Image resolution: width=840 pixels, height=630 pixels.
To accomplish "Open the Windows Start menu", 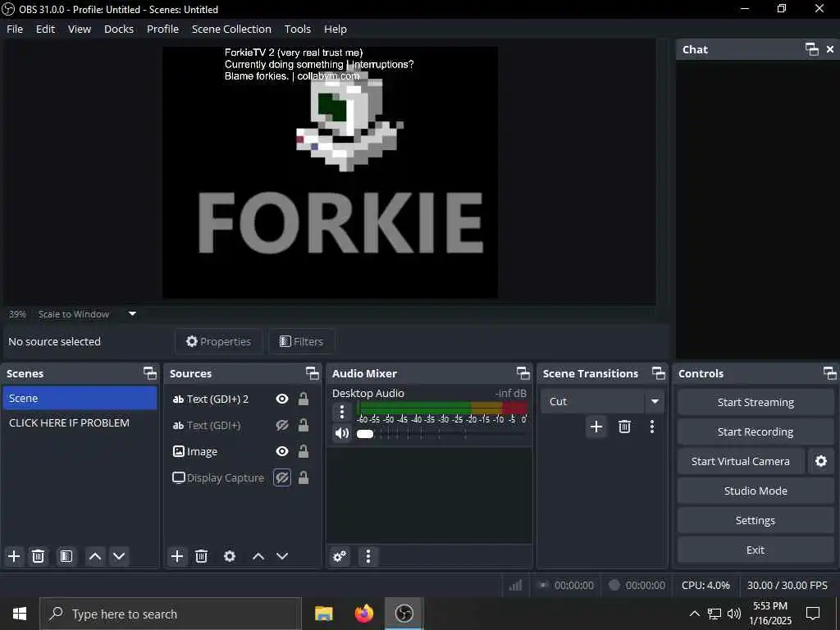I will click(x=20, y=614).
